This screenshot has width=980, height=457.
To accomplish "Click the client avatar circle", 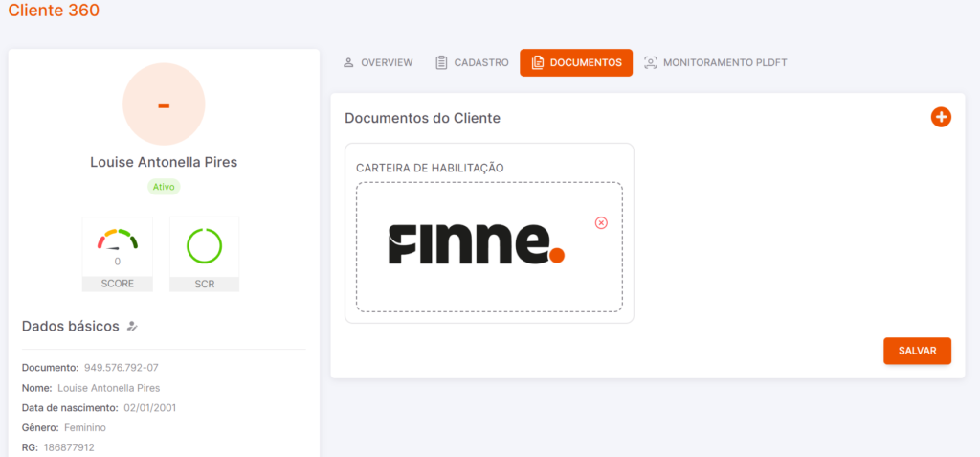I will (164, 104).
